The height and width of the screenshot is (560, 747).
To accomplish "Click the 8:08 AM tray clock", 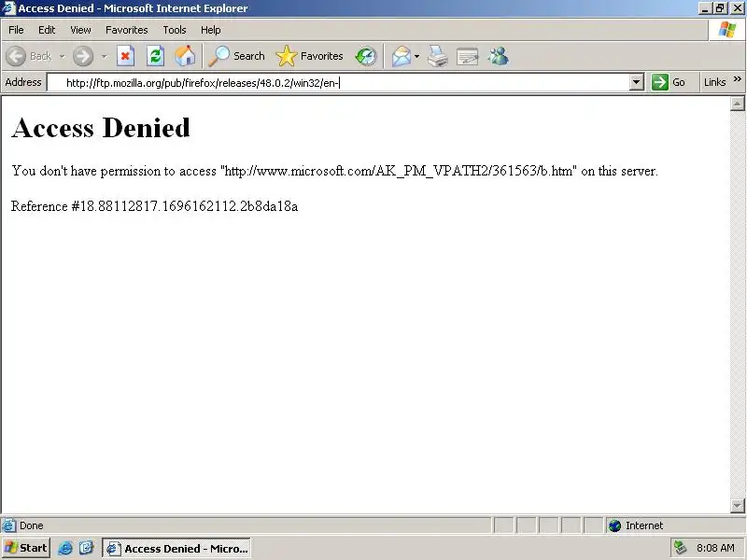I will coord(715,548).
